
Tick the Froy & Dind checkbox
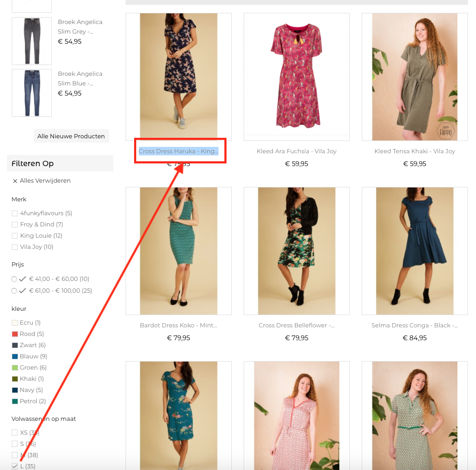[x=14, y=224]
